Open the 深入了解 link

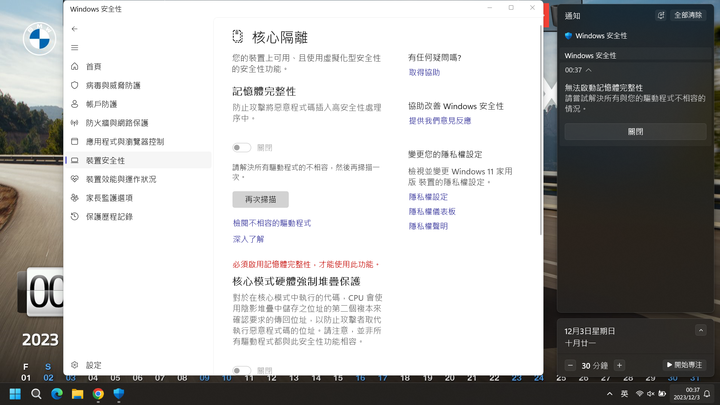point(248,239)
